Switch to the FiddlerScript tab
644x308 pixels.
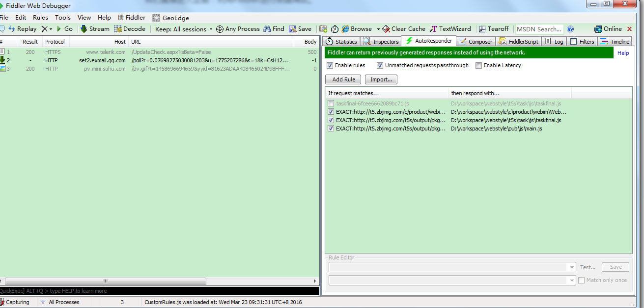(518, 42)
